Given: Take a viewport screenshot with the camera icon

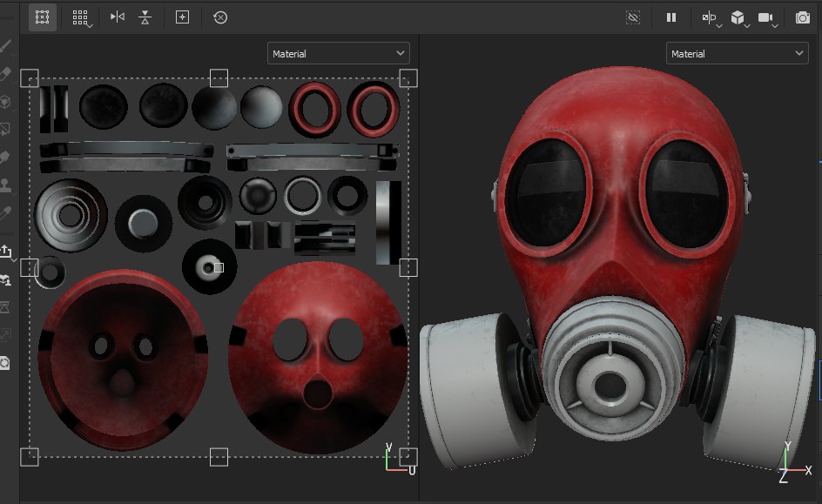Looking at the screenshot, I should (802, 17).
